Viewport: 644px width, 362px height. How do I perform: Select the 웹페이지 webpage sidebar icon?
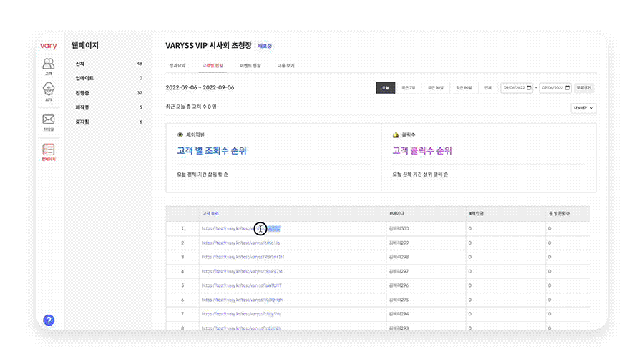point(49,152)
